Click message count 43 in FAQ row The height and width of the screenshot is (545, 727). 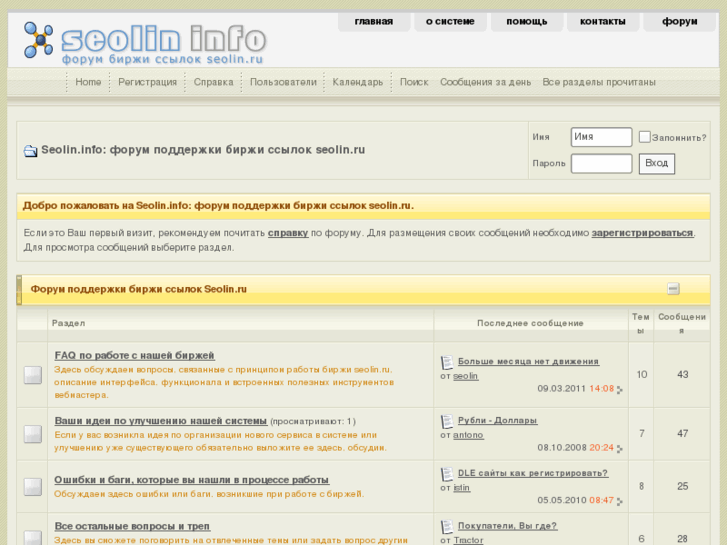(682, 374)
